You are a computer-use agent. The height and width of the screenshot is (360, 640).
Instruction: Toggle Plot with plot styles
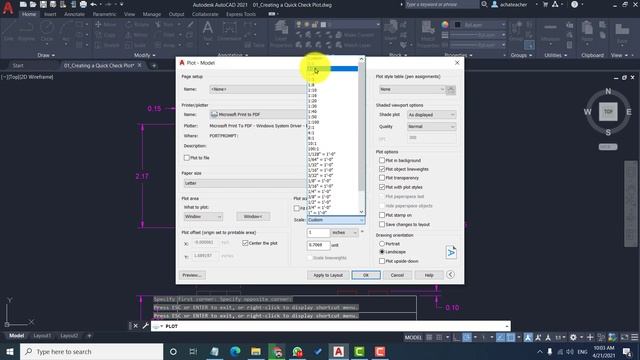(x=382, y=187)
